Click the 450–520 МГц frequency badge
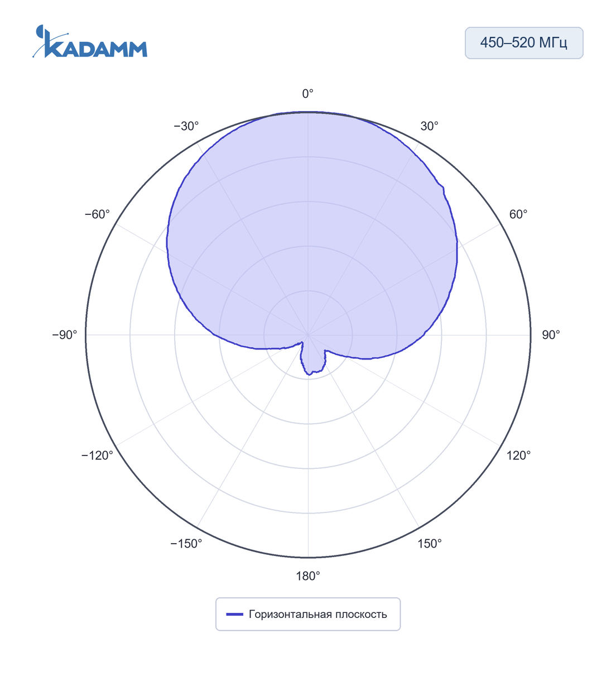 524,43
